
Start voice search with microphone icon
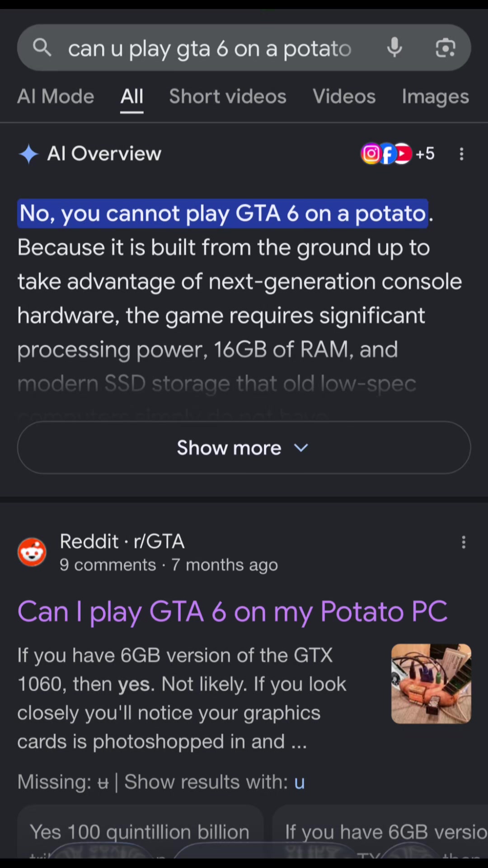(x=394, y=47)
